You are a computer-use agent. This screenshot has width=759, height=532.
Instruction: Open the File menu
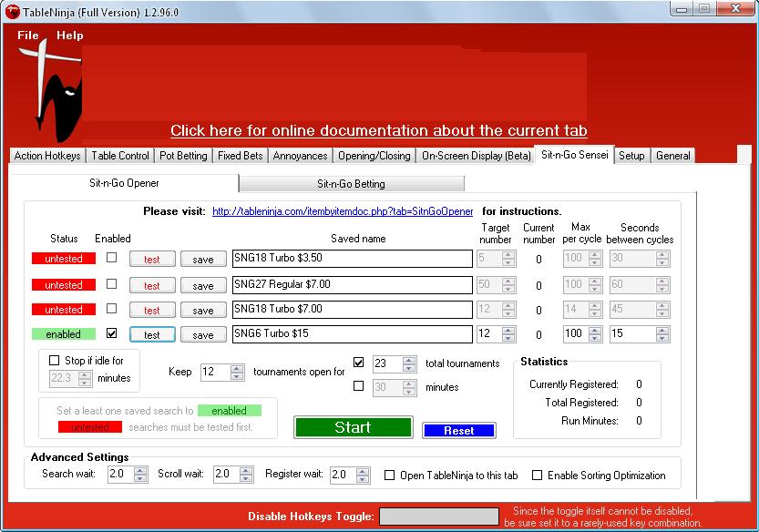[x=27, y=35]
